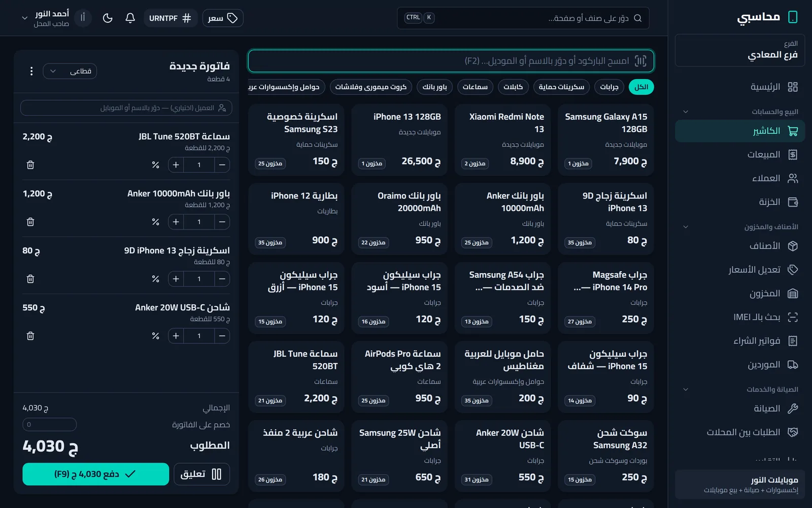Delete JBL Tune 520BT from invoice
Screen dimensions: 812x508
pos(30,165)
